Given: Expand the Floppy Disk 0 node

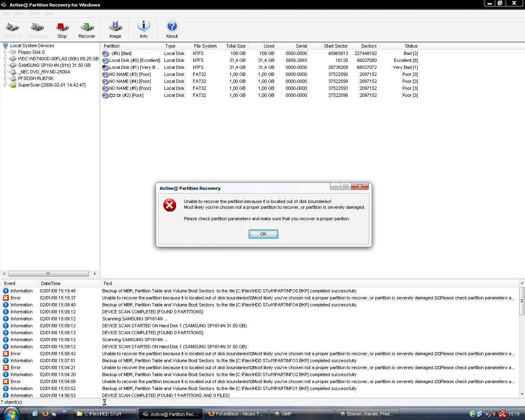Looking at the screenshot, I should click(5, 52).
